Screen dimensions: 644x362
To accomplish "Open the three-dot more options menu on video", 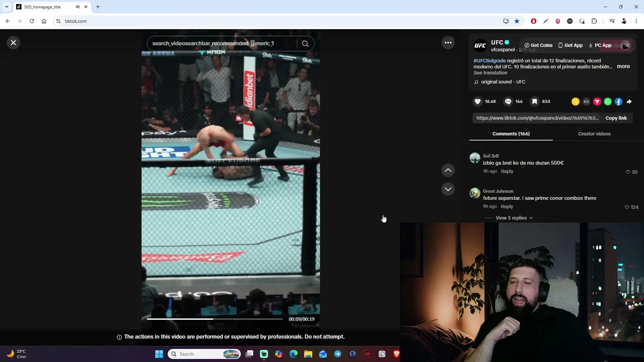I will coord(448,43).
